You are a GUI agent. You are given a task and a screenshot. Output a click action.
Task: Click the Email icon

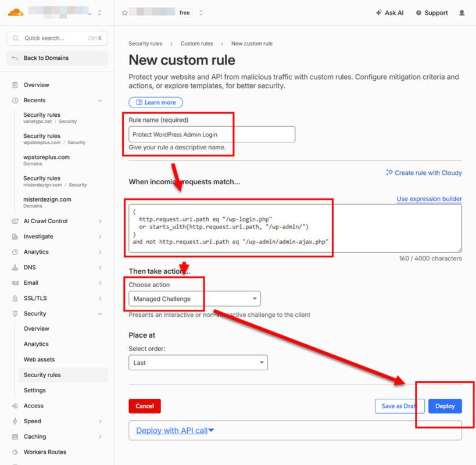tap(15, 283)
